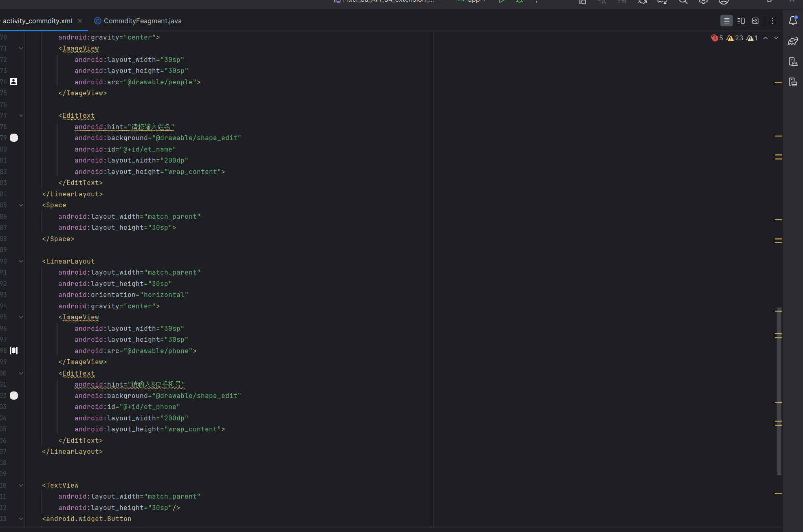The width and height of the screenshot is (803, 532).
Task: Collapse the Space tag fold arrow
Action: click(x=21, y=205)
